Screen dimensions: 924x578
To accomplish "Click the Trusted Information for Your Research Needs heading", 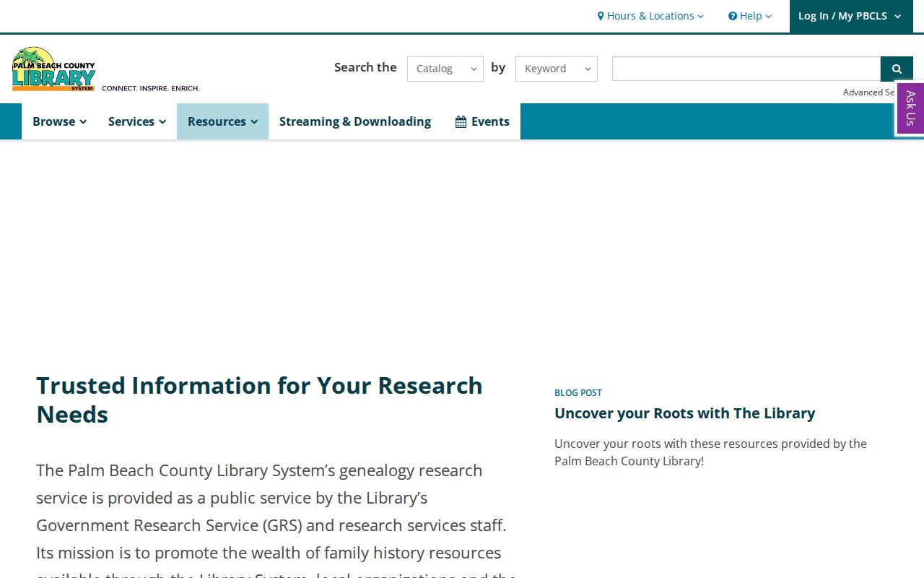I will [259, 400].
